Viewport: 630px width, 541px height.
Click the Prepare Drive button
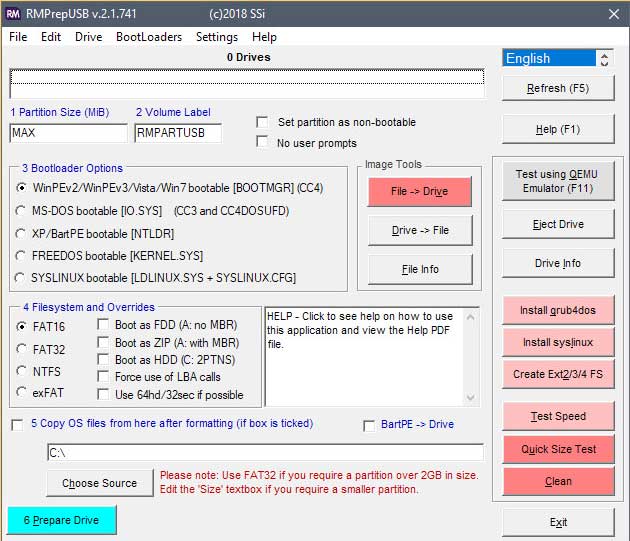(x=61, y=521)
